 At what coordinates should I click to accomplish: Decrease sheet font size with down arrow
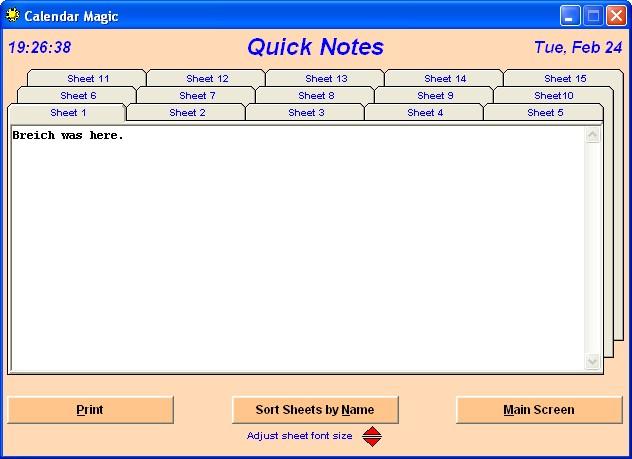(x=372, y=442)
